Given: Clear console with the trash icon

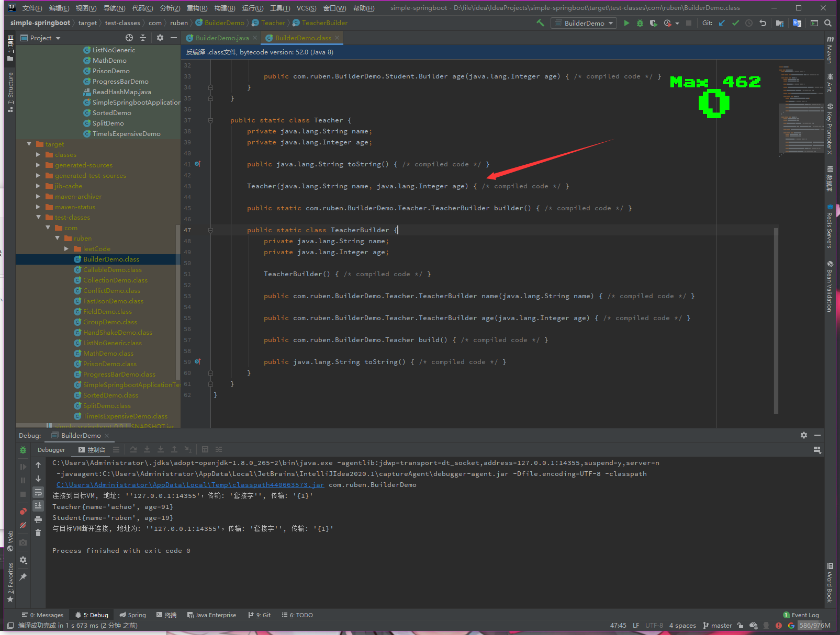Looking at the screenshot, I should (x=38, y=533).
